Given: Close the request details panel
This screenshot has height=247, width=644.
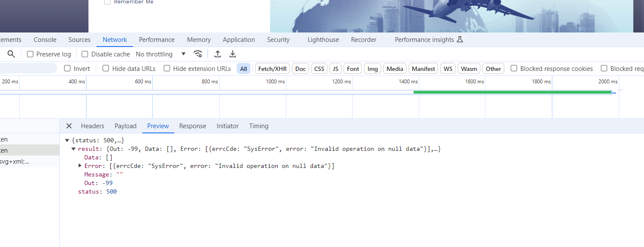Looking at the screenshot, I should pyautogui.click(x=69, y=126).
